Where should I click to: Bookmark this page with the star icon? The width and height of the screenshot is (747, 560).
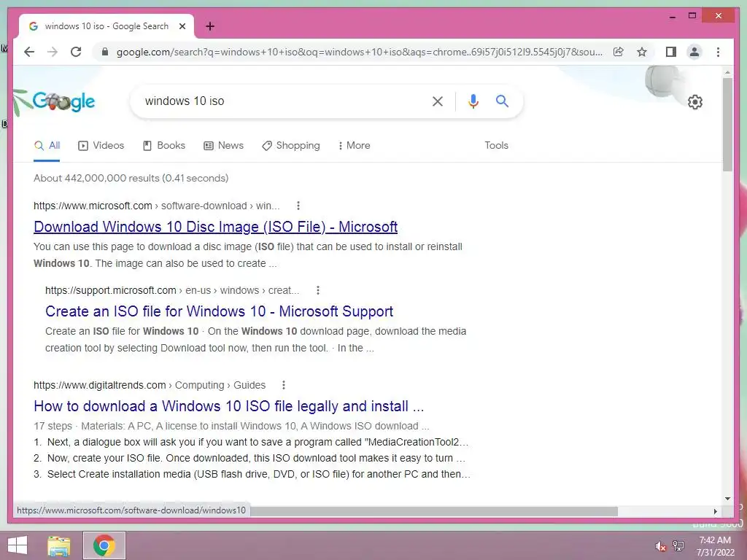click(642, 52)
